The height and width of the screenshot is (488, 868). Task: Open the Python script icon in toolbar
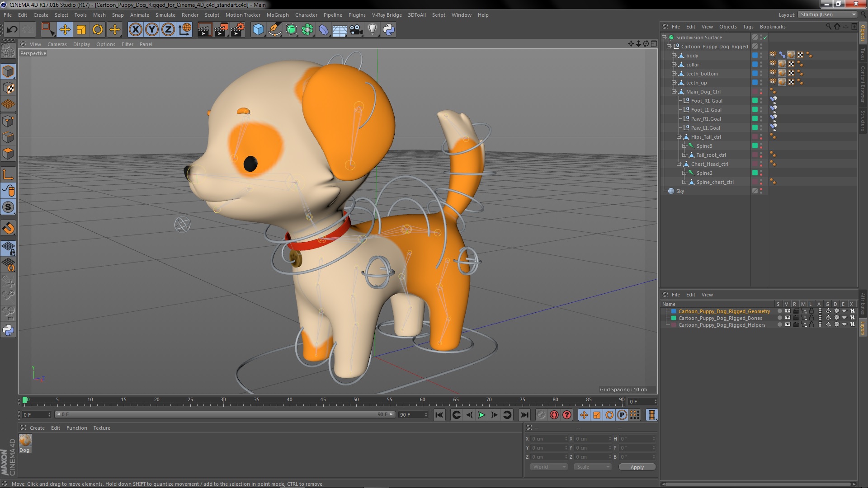(389, 30)
